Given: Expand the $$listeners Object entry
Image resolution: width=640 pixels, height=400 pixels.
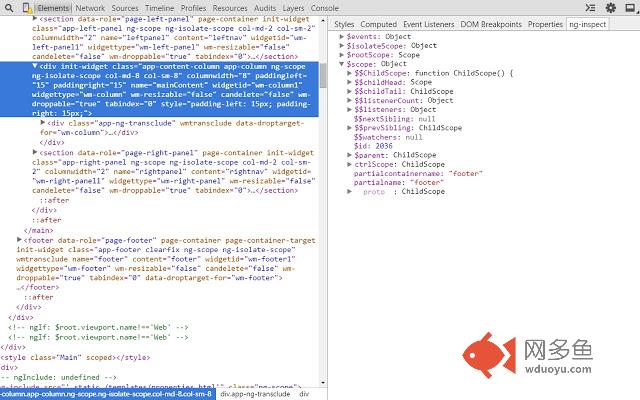Looking at the screenshot, I should tap(349, 109).
